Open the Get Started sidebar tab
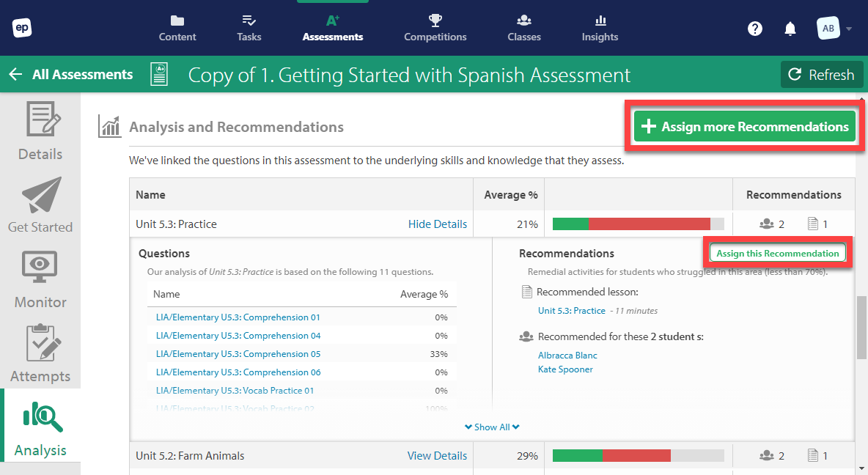The image size is (868, 475). (x=40, y=205)
